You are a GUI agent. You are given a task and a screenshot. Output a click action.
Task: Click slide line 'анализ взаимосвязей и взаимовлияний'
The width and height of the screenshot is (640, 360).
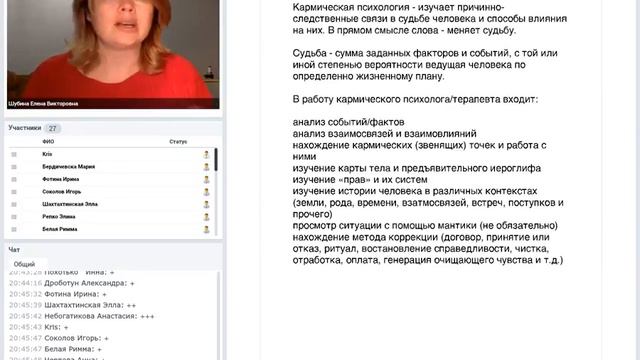(384, 133)
